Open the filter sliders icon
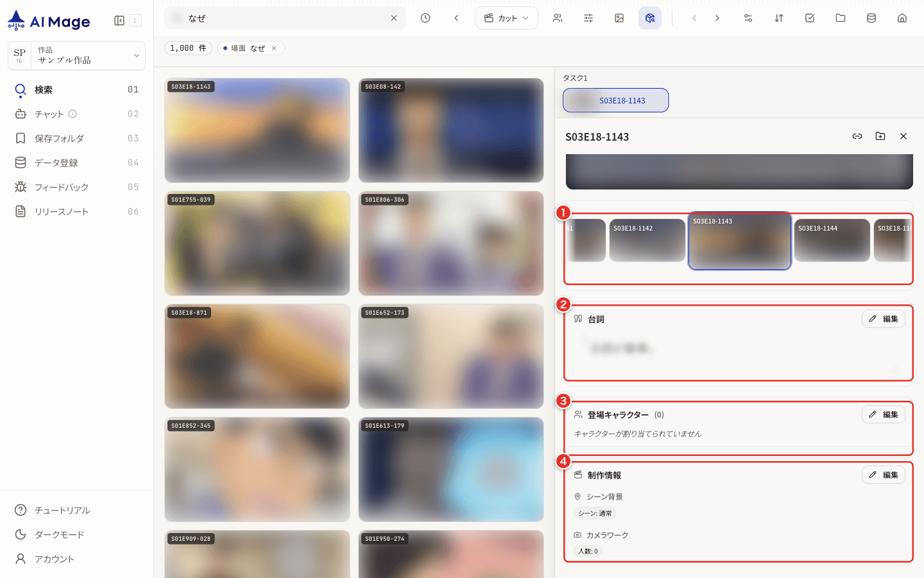 (x=588, y=18)
